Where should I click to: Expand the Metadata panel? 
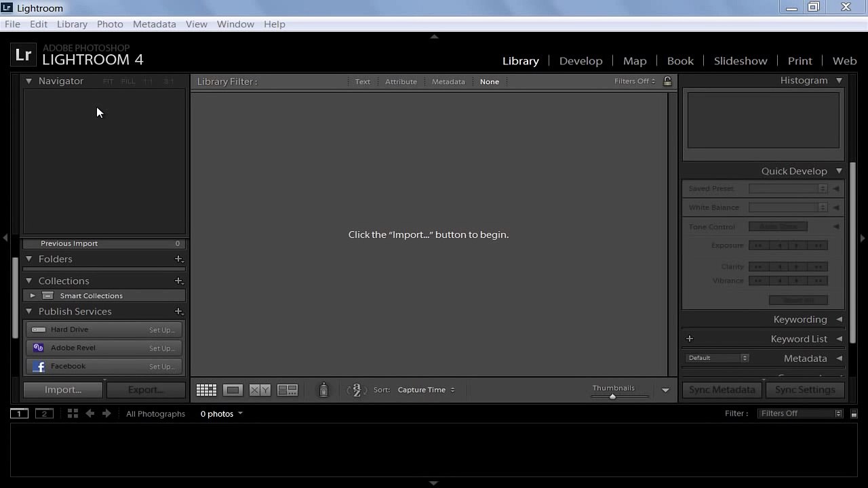pos(839,358)
